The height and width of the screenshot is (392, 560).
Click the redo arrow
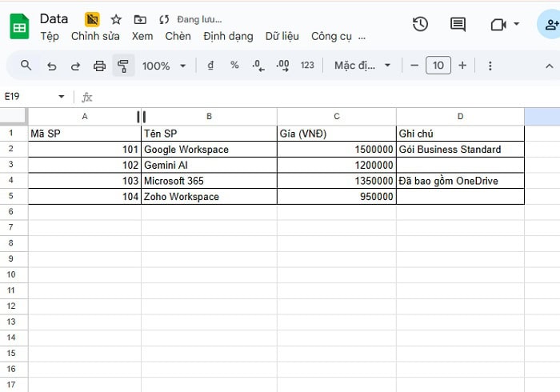75,66
